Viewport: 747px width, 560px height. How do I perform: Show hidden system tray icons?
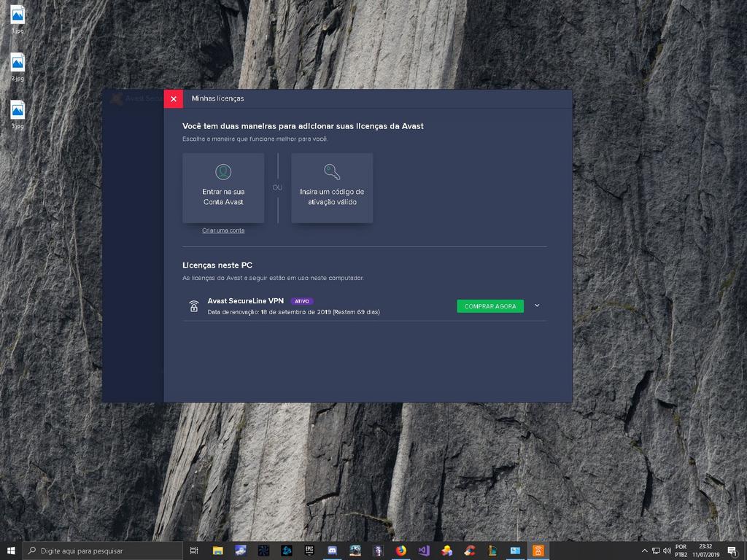coord(645,551)
